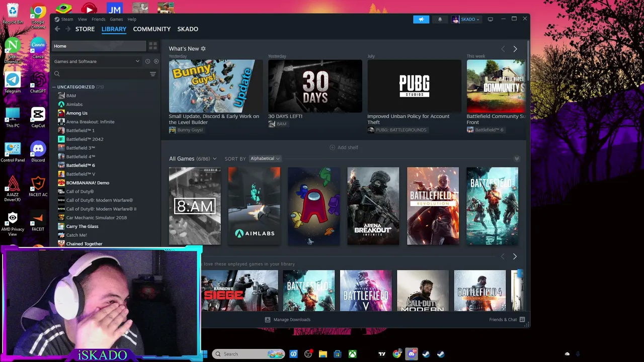
Task: Show next What's New items arrow
Action: tap(515, 49)
